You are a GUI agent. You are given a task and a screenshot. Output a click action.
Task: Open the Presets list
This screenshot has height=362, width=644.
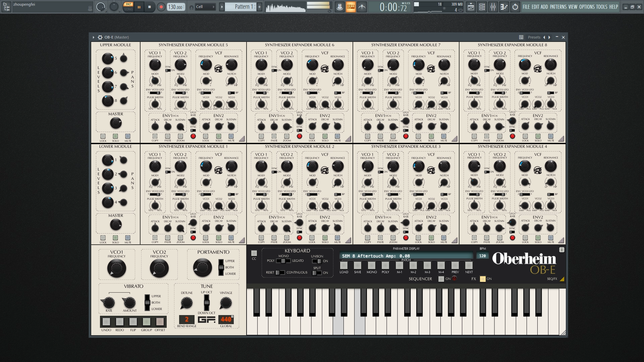[534, 37]
